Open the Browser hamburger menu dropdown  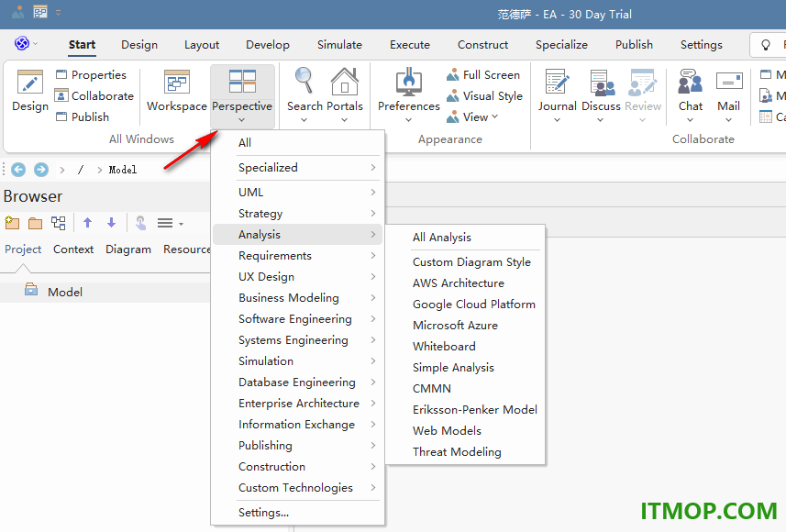click(x=170, y=223)
